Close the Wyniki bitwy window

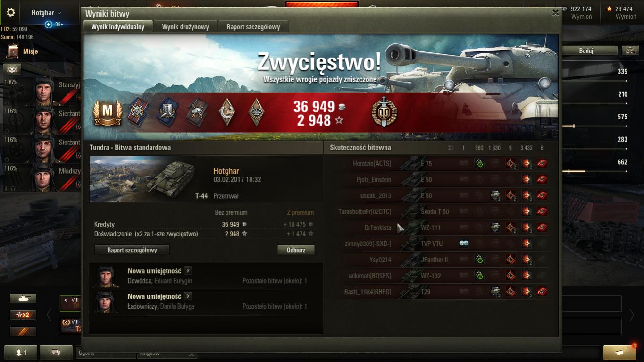coord(555,13)
